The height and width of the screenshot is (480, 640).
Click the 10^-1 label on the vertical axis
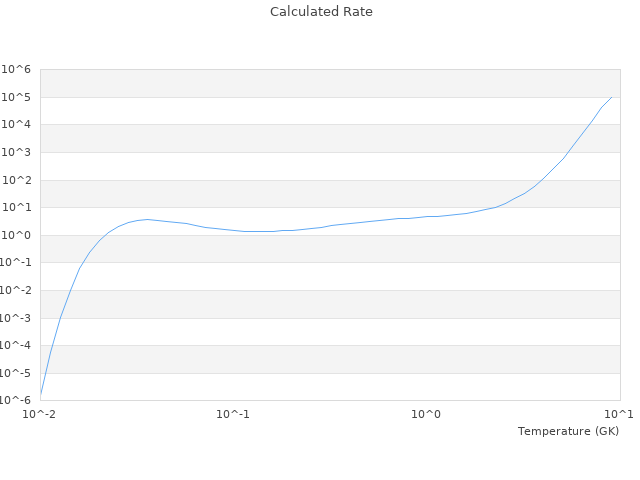tap(14, 263)
